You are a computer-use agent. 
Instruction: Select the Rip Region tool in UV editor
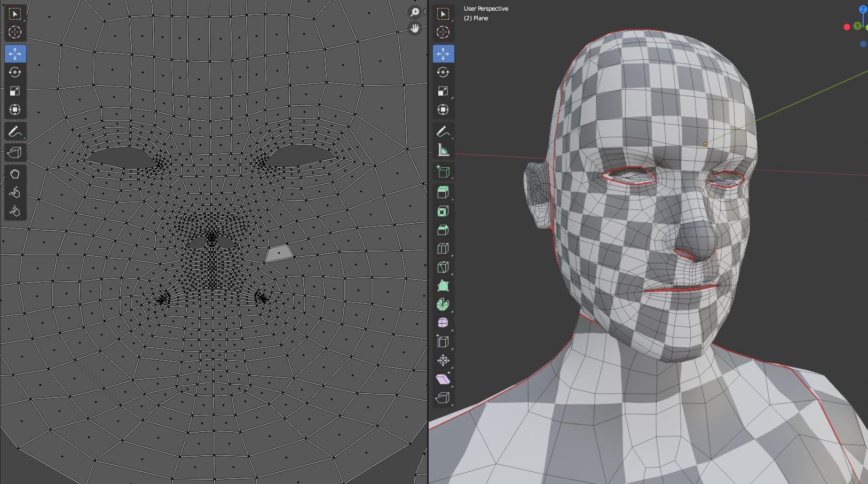click(15, 153)
